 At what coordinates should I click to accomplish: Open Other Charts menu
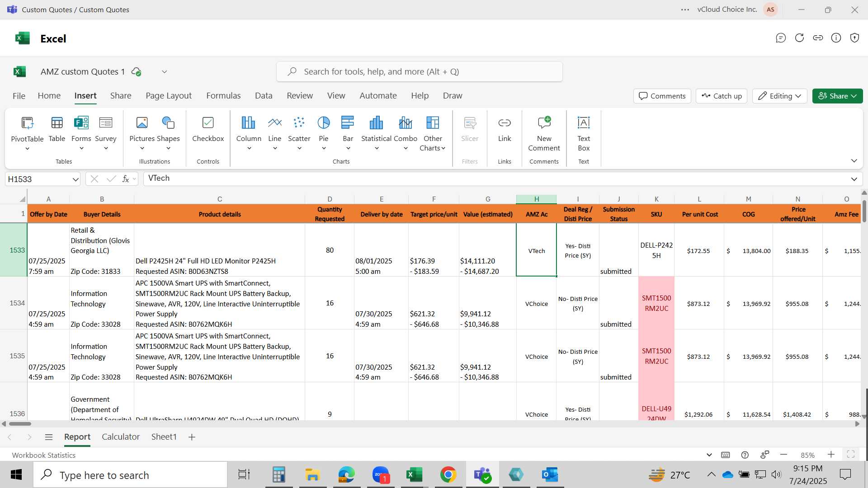(433, 133)
